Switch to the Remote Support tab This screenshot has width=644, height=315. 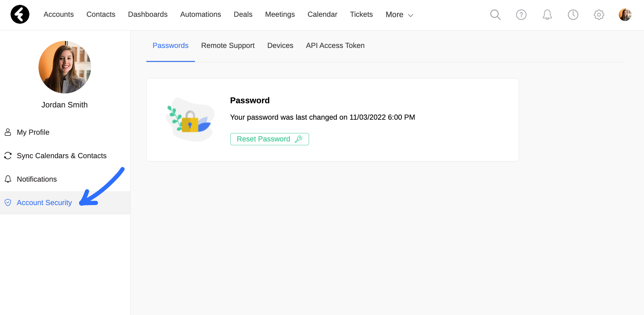(228, 45)
